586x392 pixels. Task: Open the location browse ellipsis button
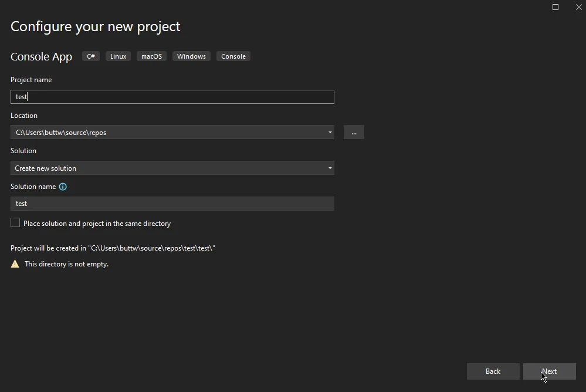point(354,133)
